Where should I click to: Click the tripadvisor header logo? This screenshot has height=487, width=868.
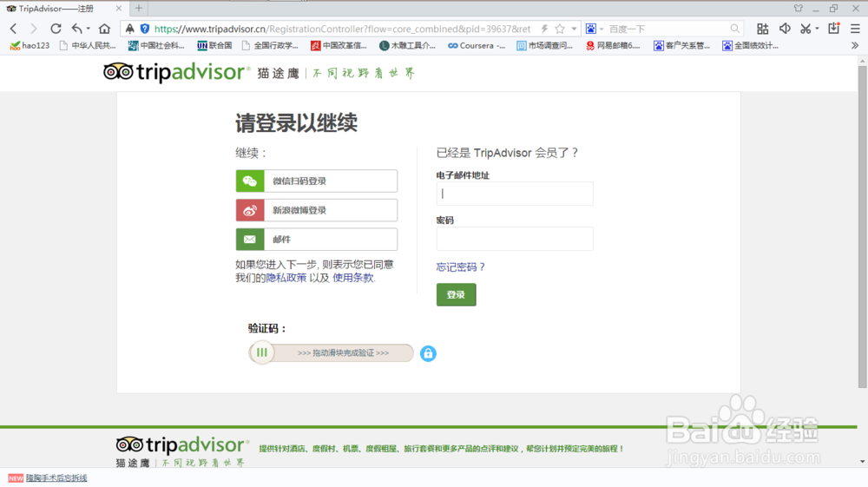click(x=176, y=73)
